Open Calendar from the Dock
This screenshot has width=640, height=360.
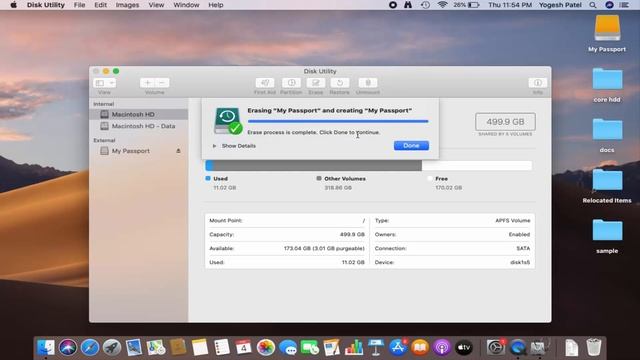click(244, 347)
